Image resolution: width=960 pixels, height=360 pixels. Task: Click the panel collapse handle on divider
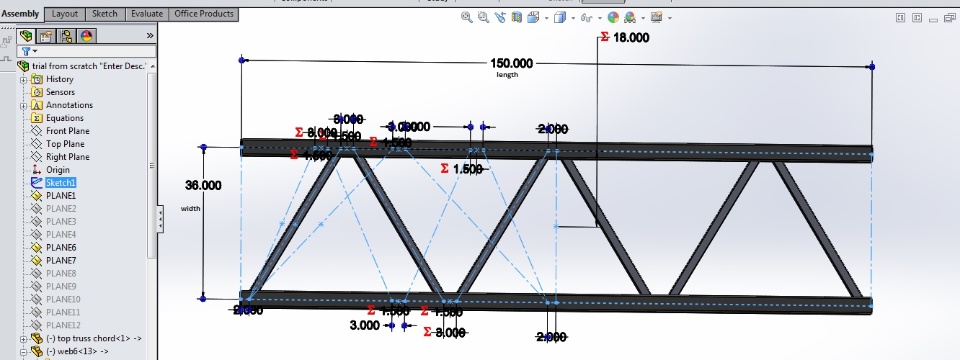[x=160, y=219]
